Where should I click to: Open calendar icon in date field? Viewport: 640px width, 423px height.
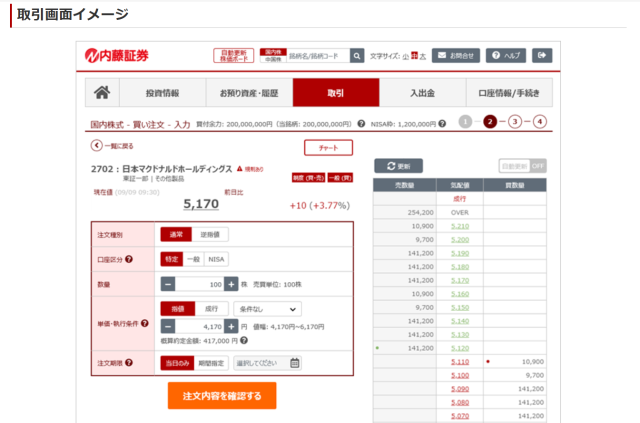click(294, 363)
